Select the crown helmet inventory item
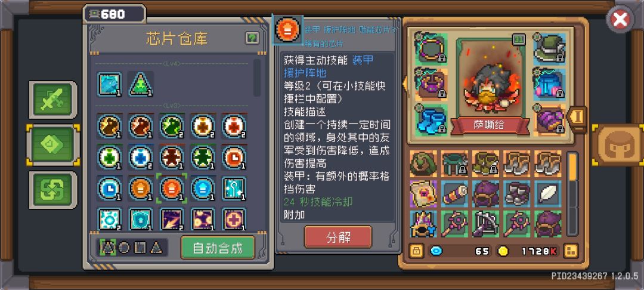The height and width of the screenshot is (290, 644). tap(423, 224)
